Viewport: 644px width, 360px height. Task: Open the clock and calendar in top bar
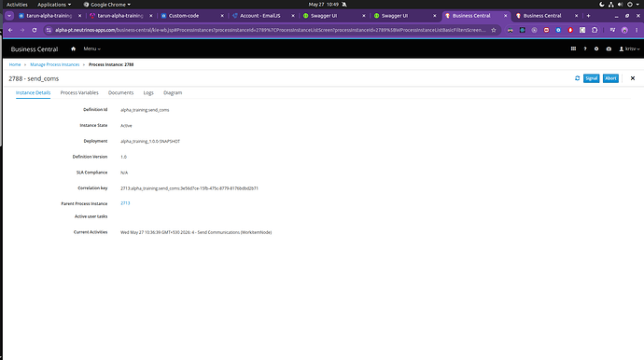(x=324, y=5)
